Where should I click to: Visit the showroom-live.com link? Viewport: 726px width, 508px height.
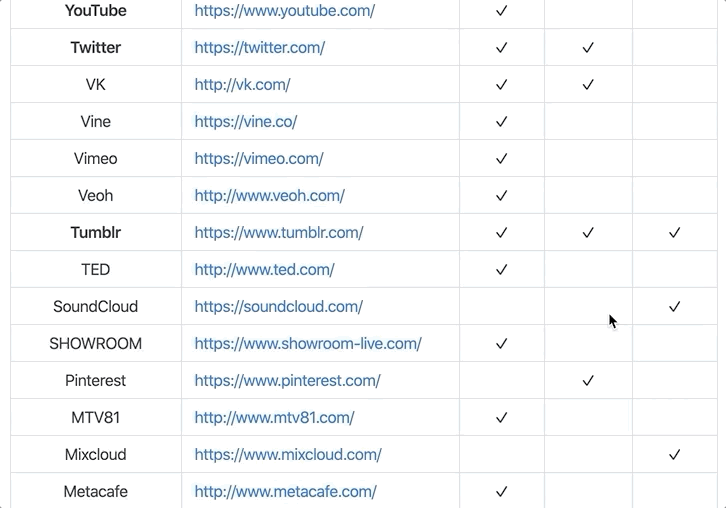pos(308,344)
